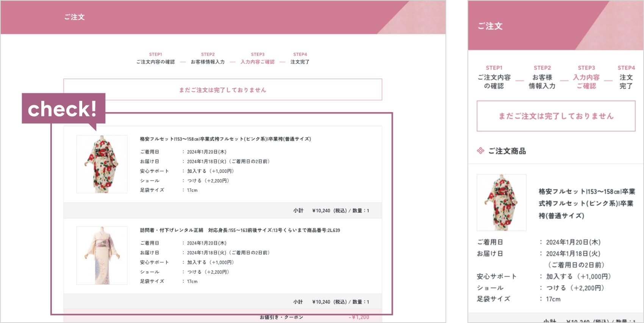Tap the mobile まだご注文は完了しておりません notice box
644x323 pixels.
556,116
